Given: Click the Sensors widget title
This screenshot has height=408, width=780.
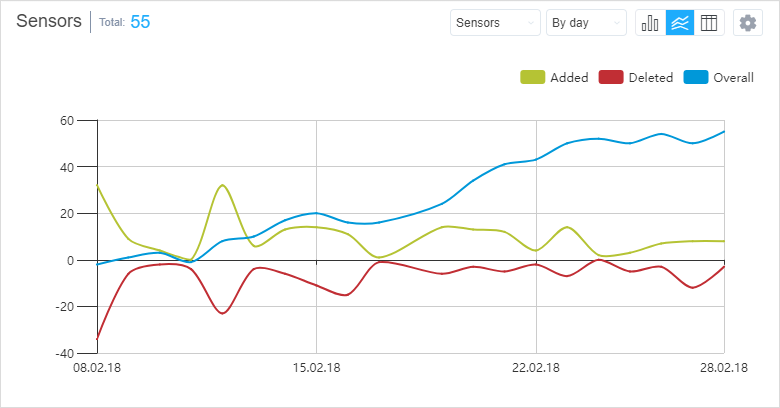Looking at the screenshot, I should click(x=49, y=22).
